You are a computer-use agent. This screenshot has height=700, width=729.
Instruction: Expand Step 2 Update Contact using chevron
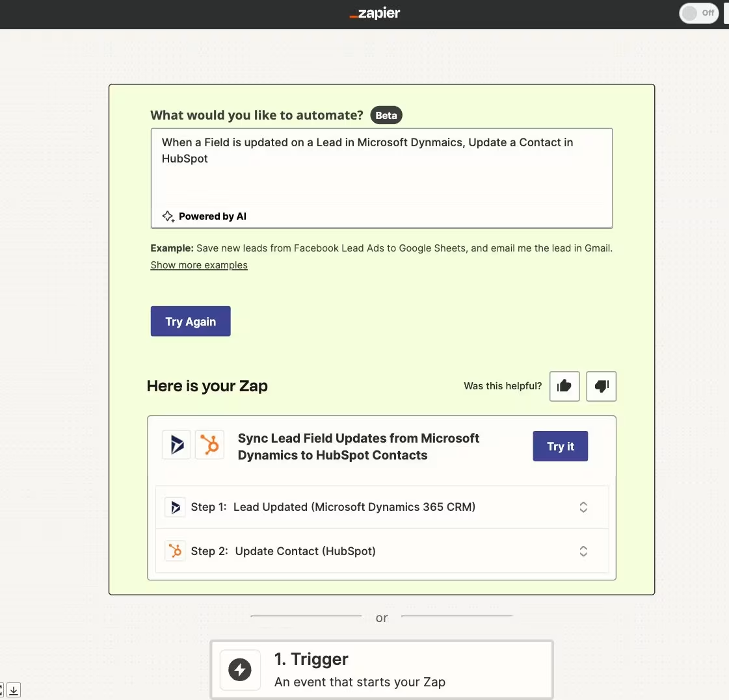pos(583,551)
